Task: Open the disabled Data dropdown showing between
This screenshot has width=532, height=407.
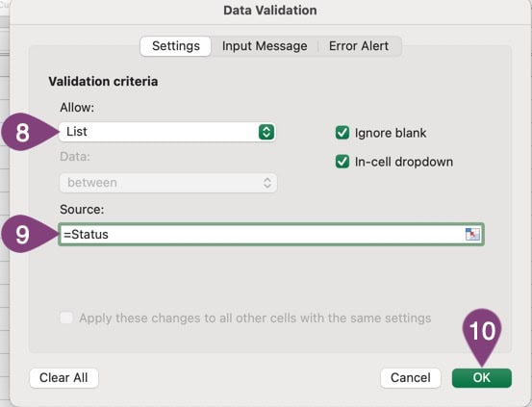Action: pyautogui.click(x=168, y=183)
